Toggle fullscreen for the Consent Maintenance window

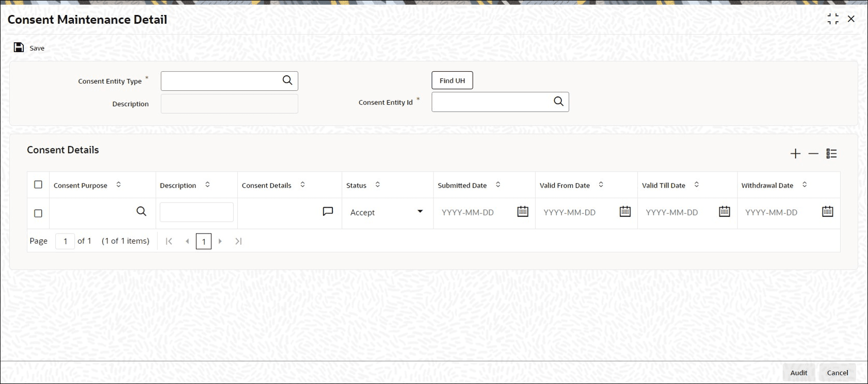coord(833,19)
